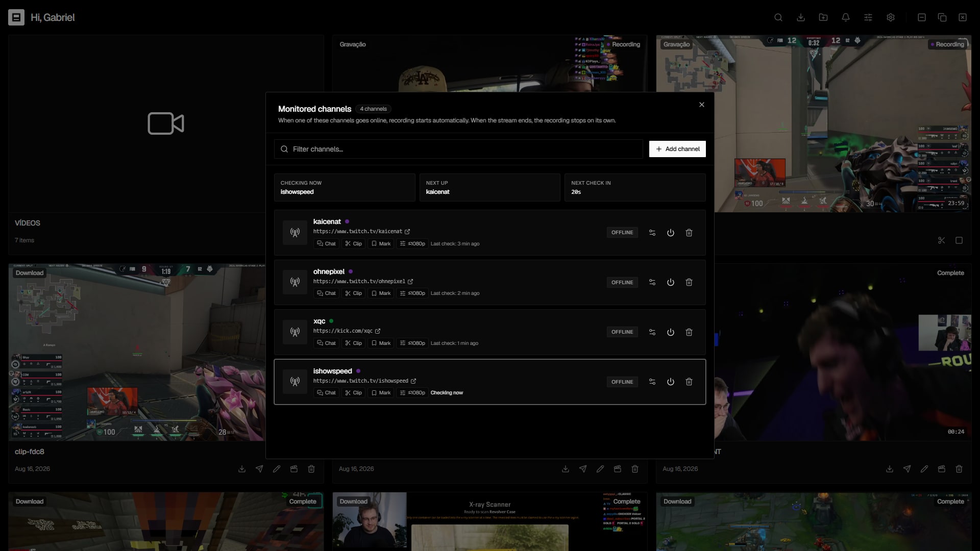Toggle Mark option for kaicenat
Screen dimensions: 980x551
click(x=381, y=244)
